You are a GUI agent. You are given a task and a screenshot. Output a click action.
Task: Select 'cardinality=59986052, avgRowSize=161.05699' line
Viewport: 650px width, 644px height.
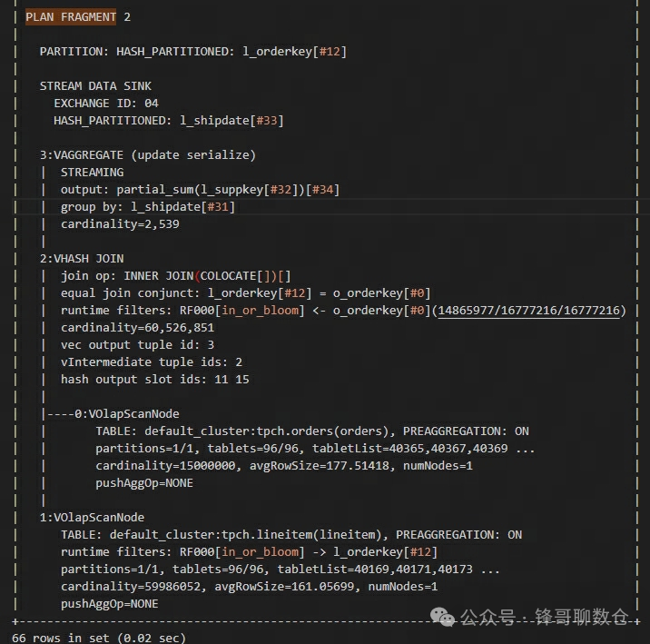point(249,587)
